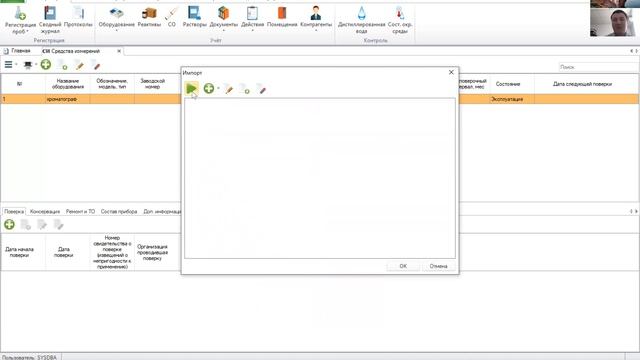640x360 pixels.
Task: Click the № column header
Action: pos(19,84)
